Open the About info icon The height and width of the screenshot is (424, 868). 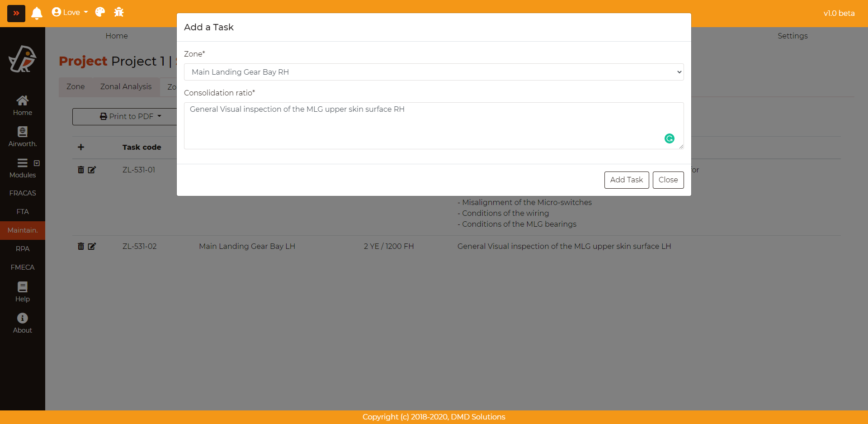[23, 318]
